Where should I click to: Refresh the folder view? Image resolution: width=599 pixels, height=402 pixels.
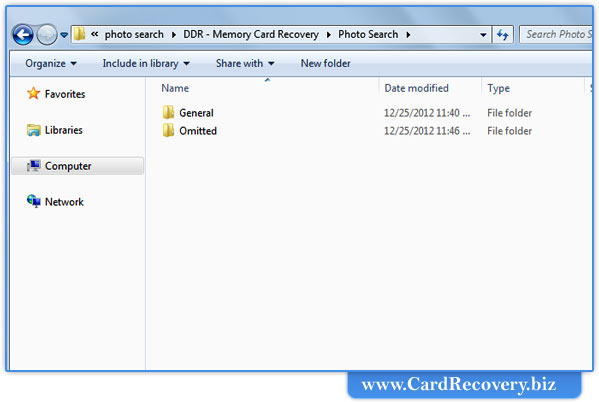click(503, 35)
